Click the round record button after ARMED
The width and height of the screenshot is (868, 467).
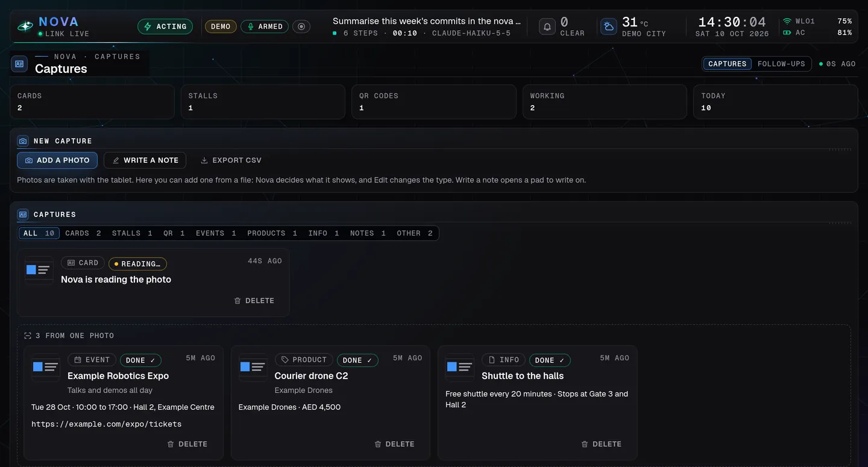[x=301, y=27]
